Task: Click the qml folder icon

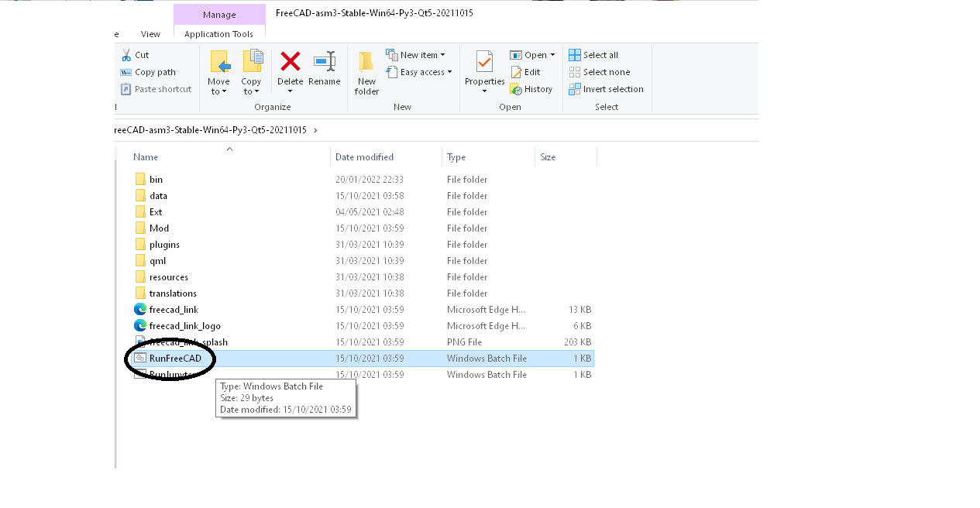Action: (140, 260)
